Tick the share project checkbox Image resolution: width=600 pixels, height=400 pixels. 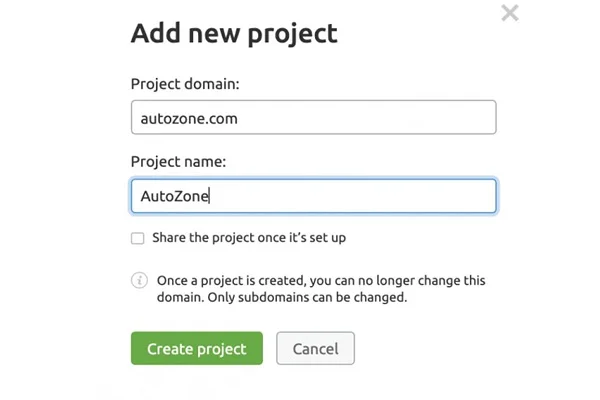click(x=137, y=239)
